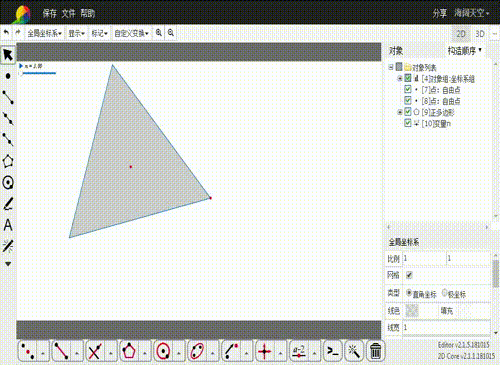
Task: Open the 自定义变换 dropdown
Action: 131,33
